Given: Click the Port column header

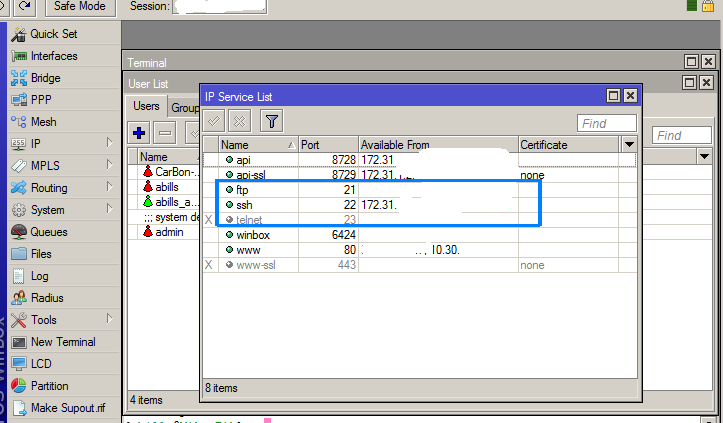Looking at the screenshot, I should pyautogui.click(x=328, y=145).
